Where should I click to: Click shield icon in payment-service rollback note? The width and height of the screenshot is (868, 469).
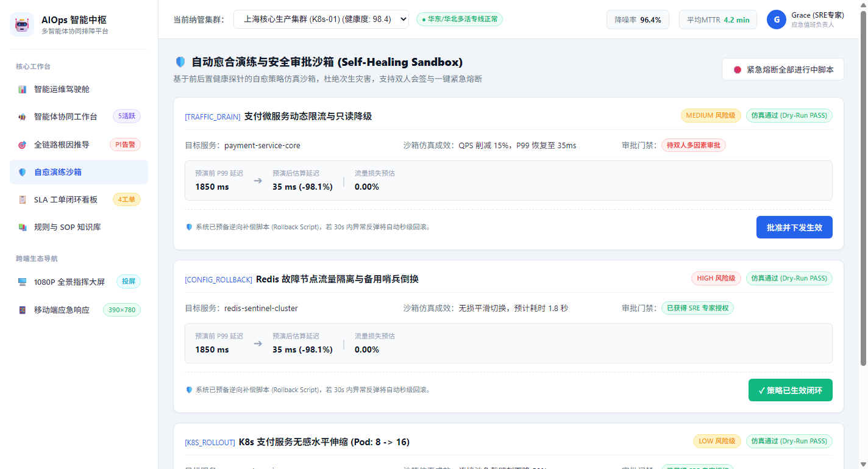(x=189, y=227)
